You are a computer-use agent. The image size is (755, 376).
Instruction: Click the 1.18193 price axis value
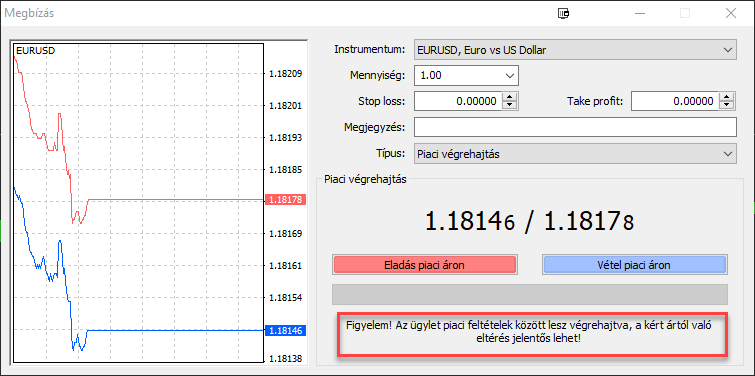click(286, 138)
